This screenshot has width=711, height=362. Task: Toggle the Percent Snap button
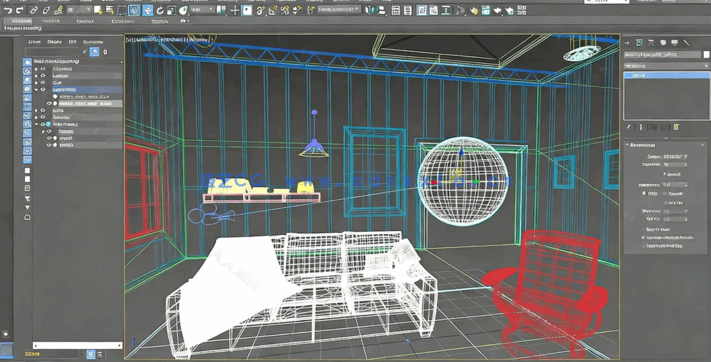[284, 10]
